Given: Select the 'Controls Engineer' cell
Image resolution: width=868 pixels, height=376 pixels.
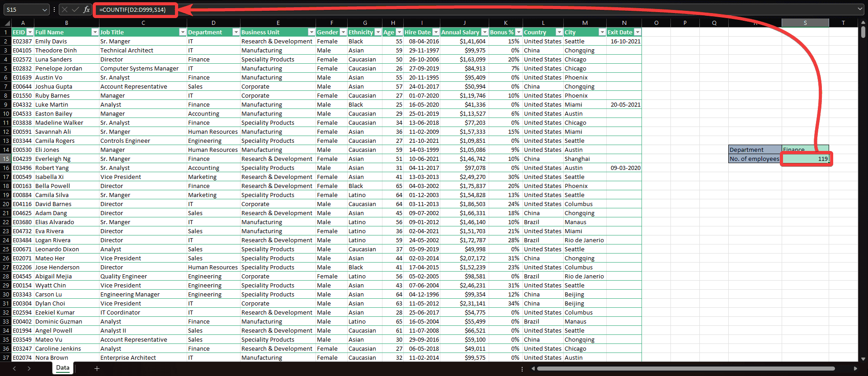Looking at the screenshot, I should click(x=143, y=141).
